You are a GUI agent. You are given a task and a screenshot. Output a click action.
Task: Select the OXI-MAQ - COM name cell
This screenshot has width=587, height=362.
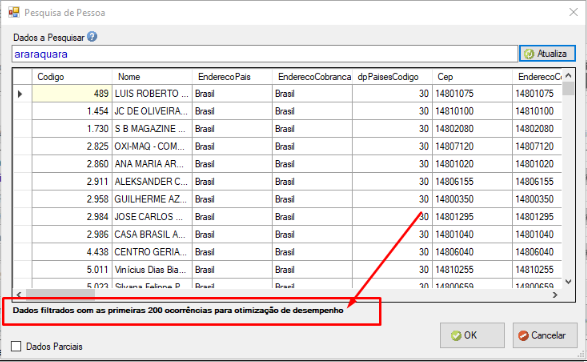coord(152,146)
